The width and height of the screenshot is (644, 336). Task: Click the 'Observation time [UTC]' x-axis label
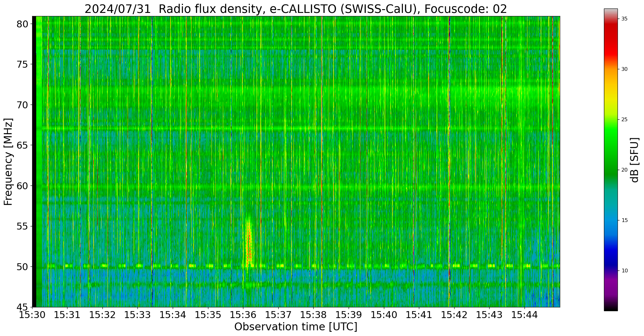(296, 327)
